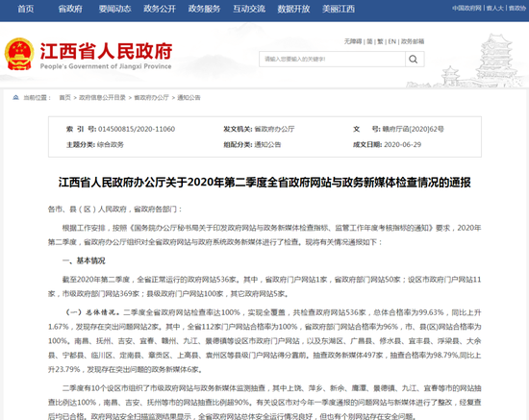Enable 无障碍 accessibility mode
This screenshot has width=529, height=420.
(353, 41)
